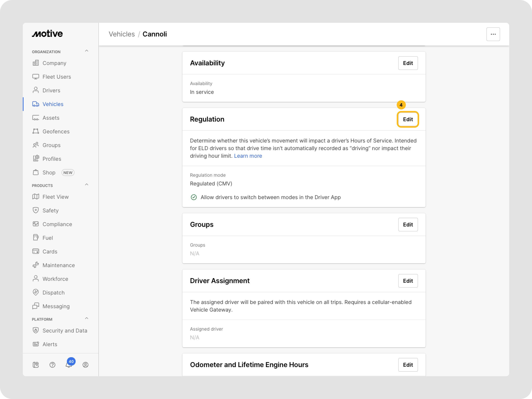Collapse the Products section chevron
Image resolution: width=532 pixels, height=399 pixels.
[87, 185]
